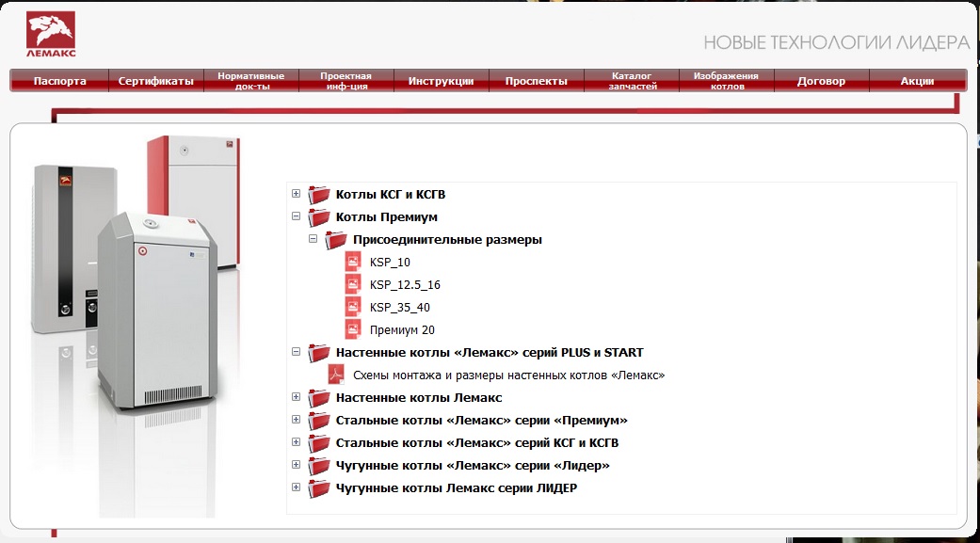This screenshot has width=980, height=543.
Task: Click the Настенные котлы Лемакс folder icon
Action: pyautogui.click(x=319, y=397)
